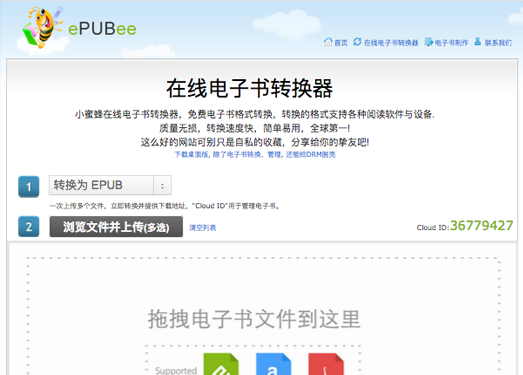Click the 浏览文件并上传(多选) upload button
The height and width of the screenshot is (375, 523).
pos(116,227)
